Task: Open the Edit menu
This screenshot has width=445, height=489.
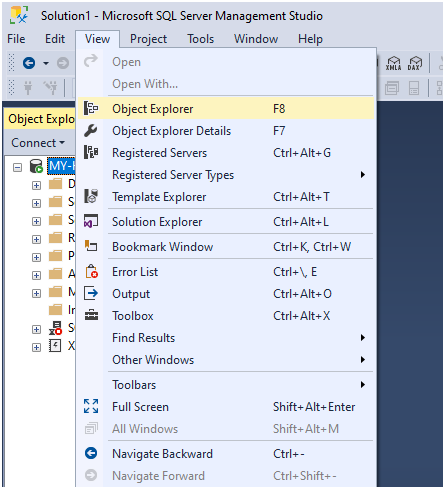Action: coord(55,39)
